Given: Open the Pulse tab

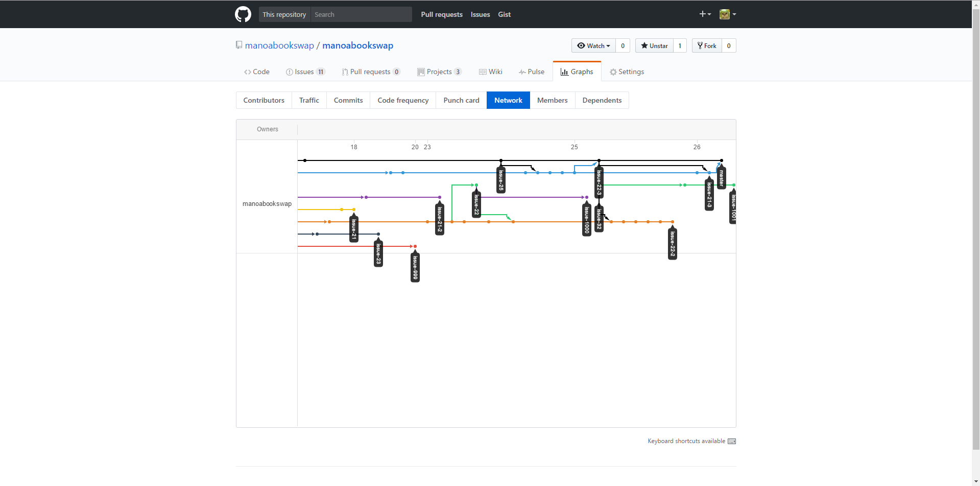Looking at the screenshot, I should point(532,72).
